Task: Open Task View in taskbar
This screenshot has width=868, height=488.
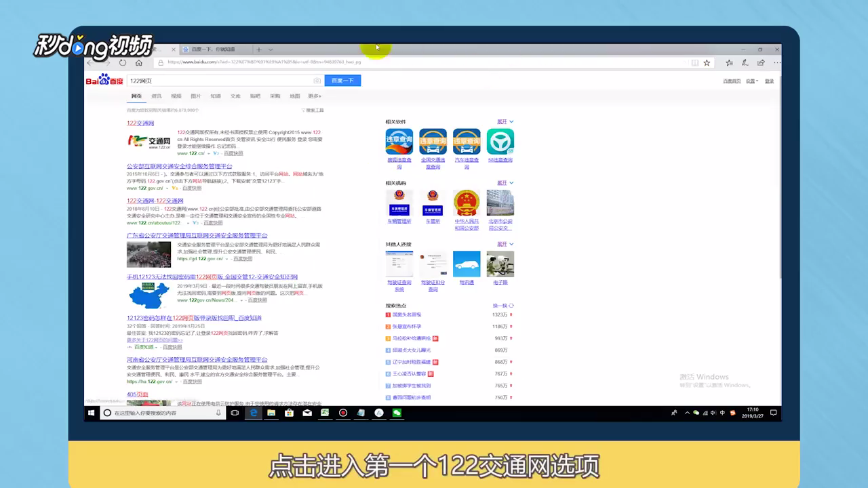Action: (x=235, y=413)
